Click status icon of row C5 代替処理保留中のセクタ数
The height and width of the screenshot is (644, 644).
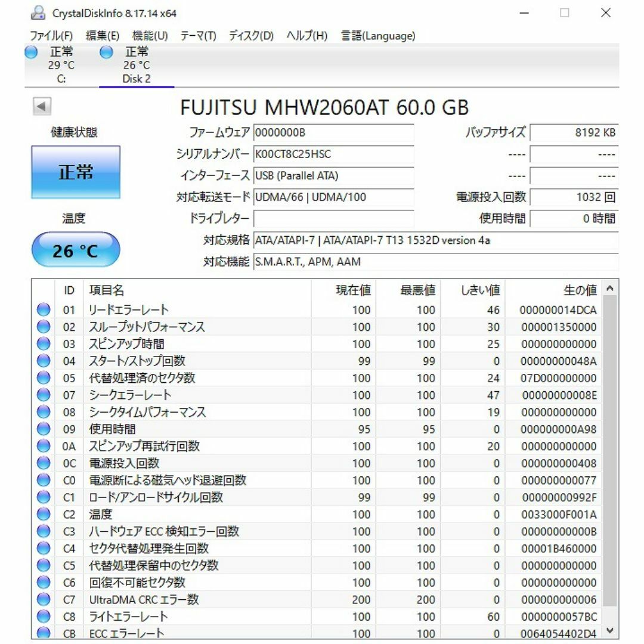[44, 565]
